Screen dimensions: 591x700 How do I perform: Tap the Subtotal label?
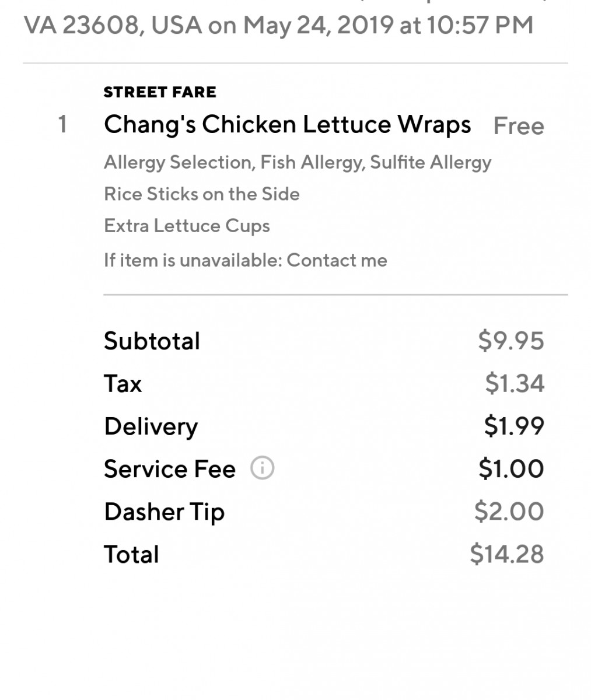pos(152,341)
